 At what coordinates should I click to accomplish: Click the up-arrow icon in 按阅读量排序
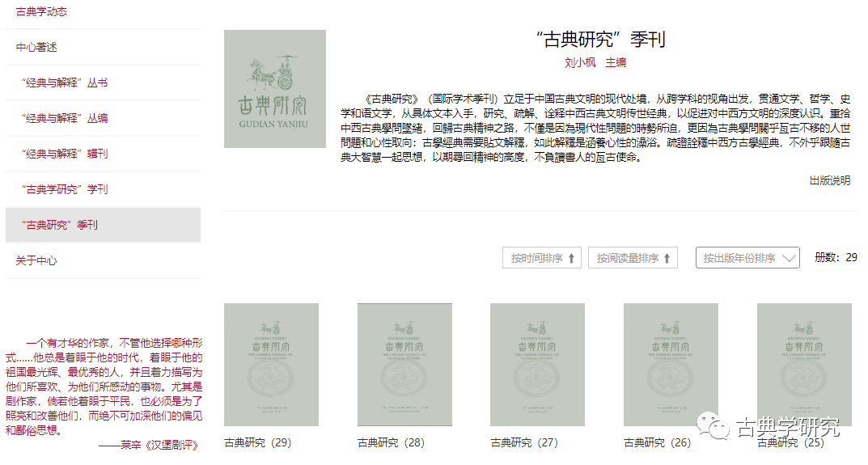pos(667,258)
